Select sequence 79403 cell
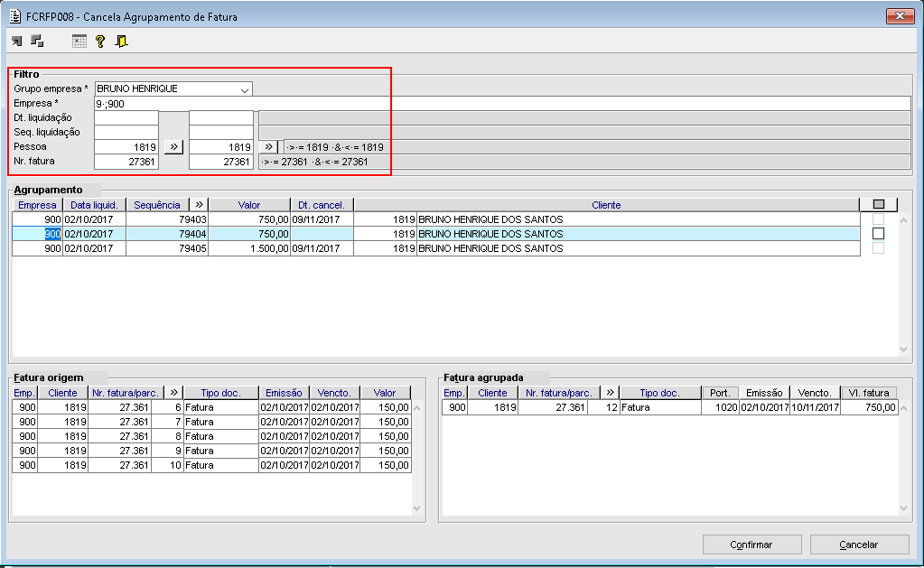This screenshot has width=924, height=568. [167, 219]
